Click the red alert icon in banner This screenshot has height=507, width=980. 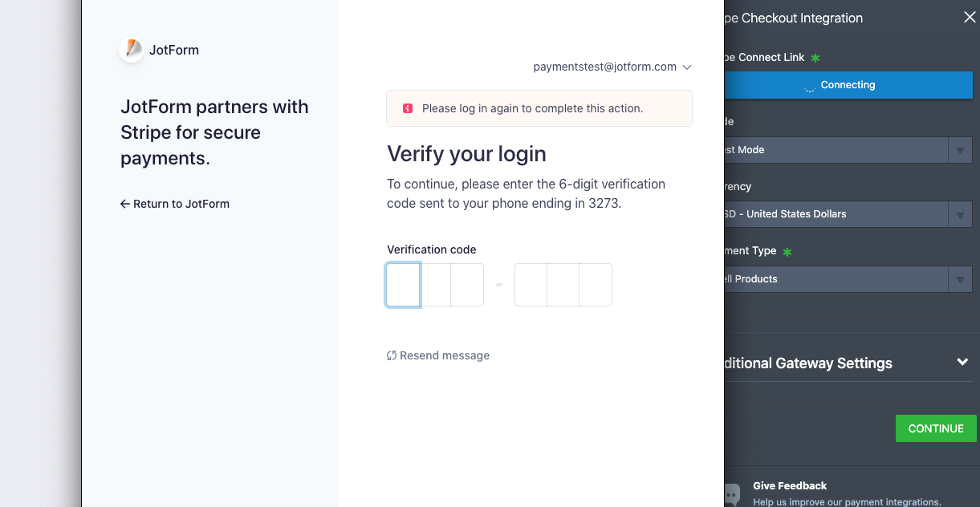tap(407, 108)
